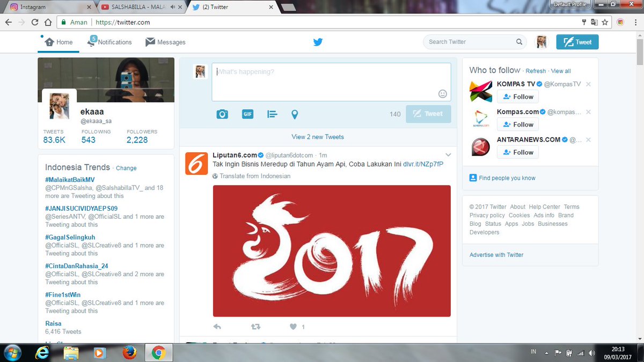Bookmark this page with the star

coord(605,23)
